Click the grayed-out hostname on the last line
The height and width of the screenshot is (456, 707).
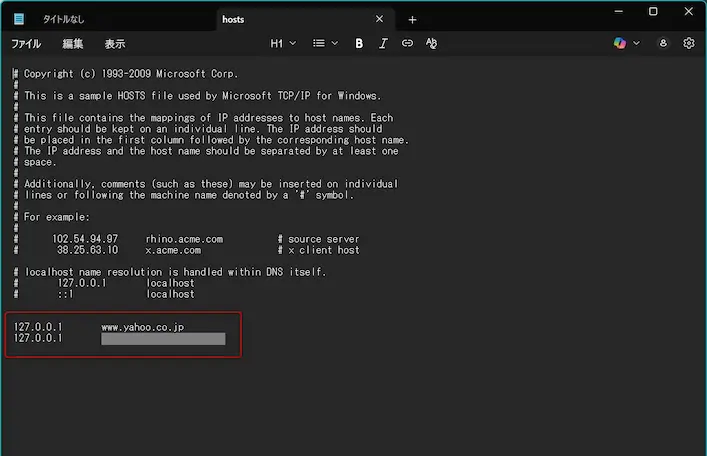[x=163, y=339]
